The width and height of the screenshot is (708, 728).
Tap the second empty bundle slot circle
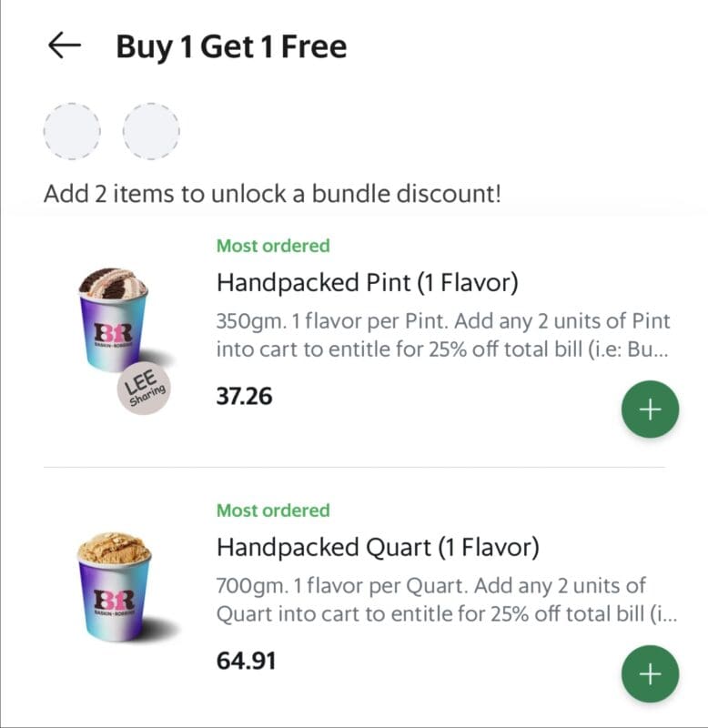[151, 131]
